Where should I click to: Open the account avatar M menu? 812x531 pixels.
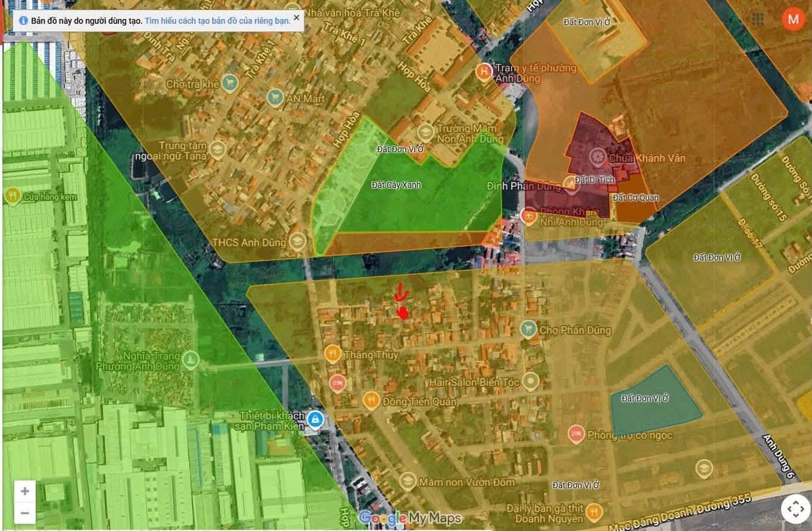(x=792, y=19)
